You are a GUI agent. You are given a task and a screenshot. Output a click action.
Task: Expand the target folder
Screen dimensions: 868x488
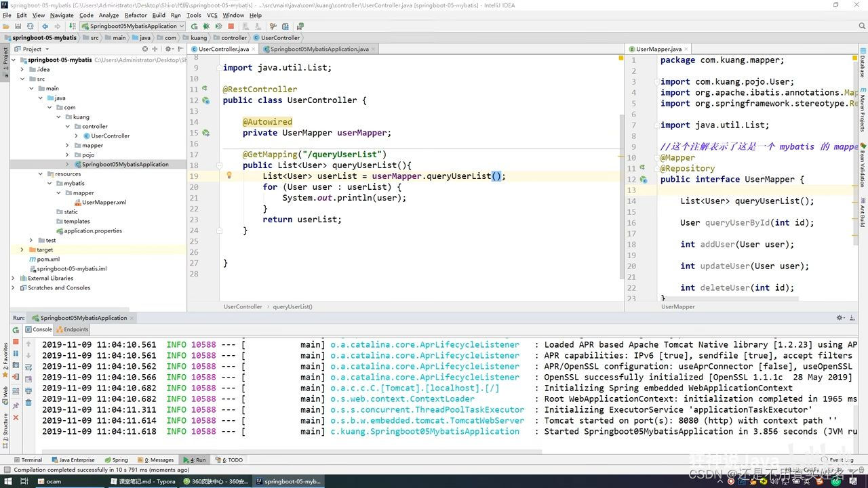click(x=22, y=249)
